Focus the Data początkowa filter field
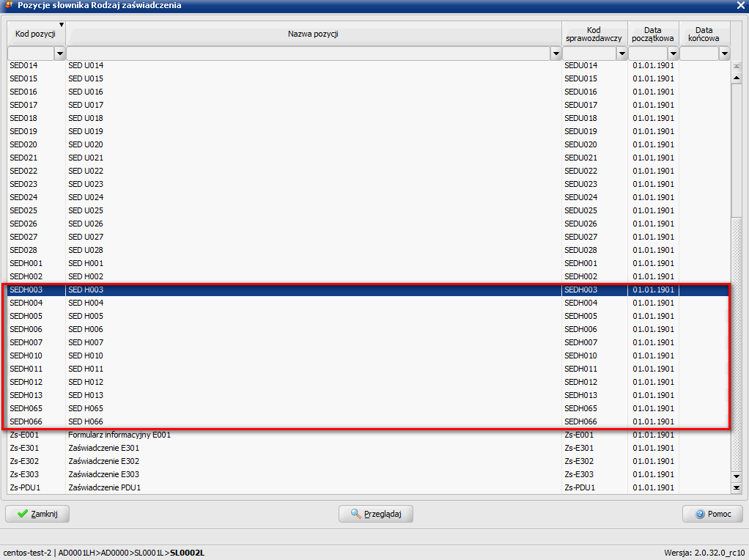 click(648, 54)
